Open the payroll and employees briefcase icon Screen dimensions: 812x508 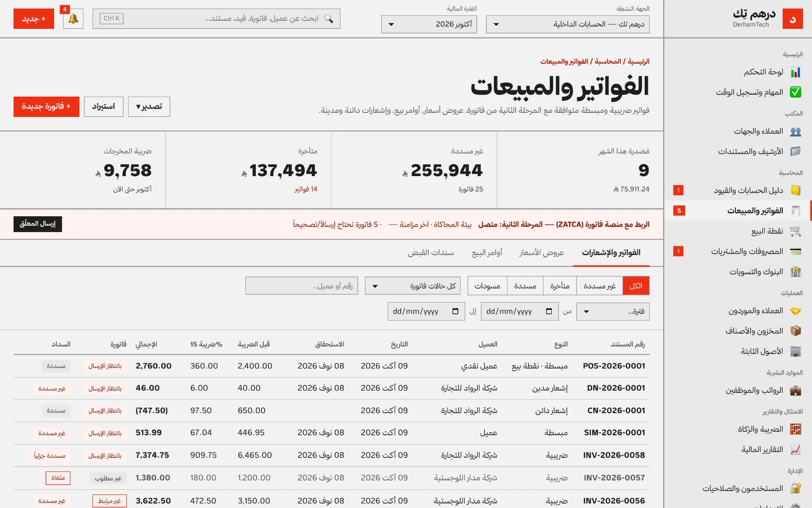tap(795, 391)
